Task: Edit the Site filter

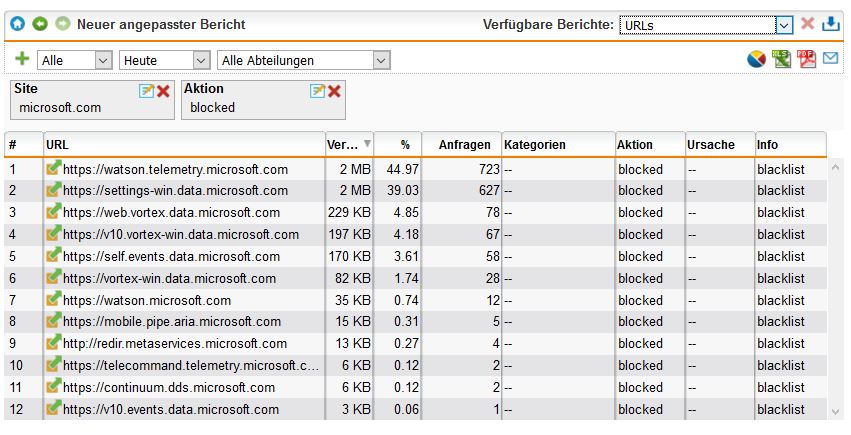Action: (147, 91)
